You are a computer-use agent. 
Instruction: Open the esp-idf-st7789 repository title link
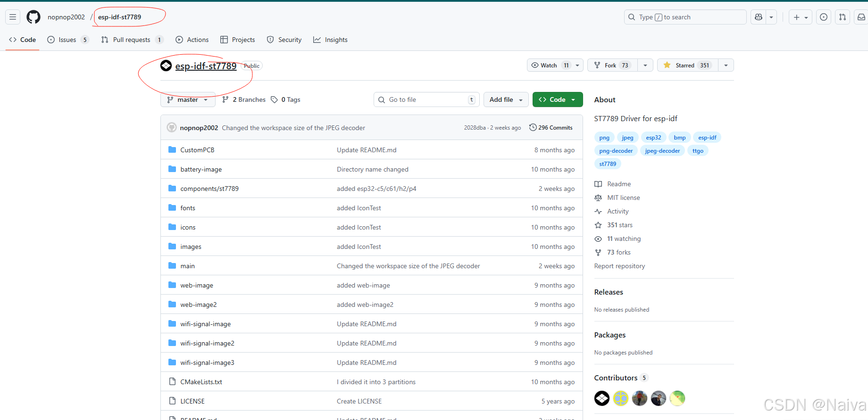pos(206,66)
